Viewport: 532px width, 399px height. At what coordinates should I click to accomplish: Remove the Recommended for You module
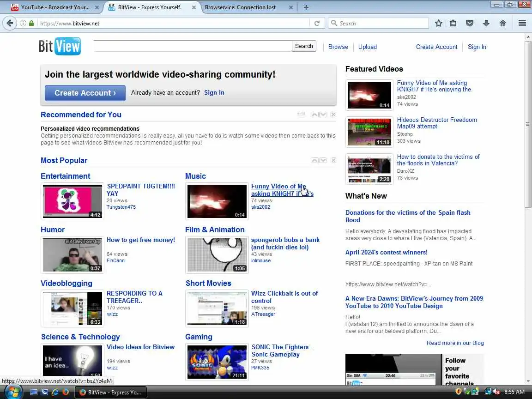[333, 115]
